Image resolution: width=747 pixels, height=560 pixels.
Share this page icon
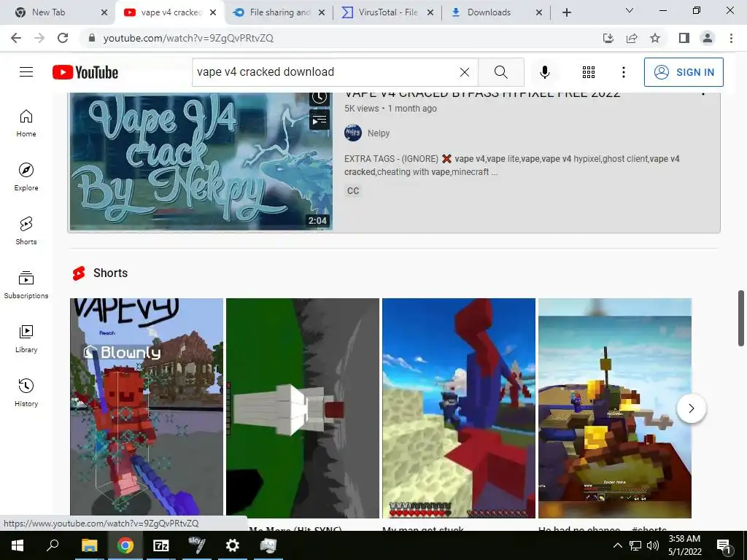(x=632, y=38)
